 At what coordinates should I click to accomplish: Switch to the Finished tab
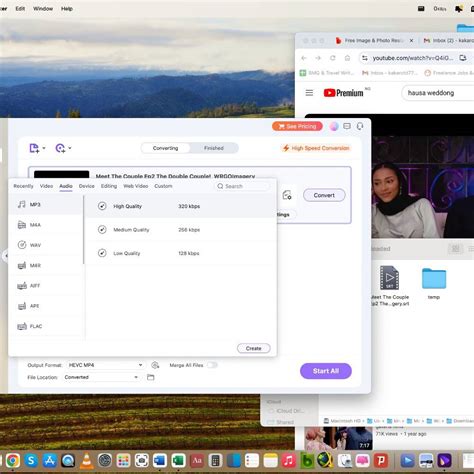click(214, 148)
